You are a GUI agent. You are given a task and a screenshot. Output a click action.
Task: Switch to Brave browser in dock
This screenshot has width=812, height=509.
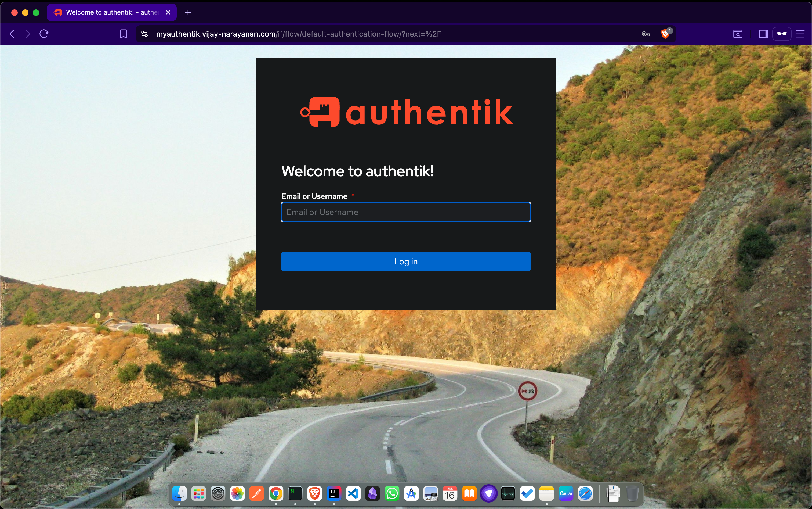[314, 493]
